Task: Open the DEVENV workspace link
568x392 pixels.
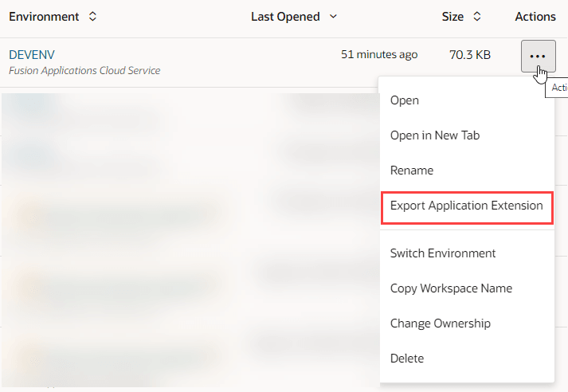Action: pyautogui.click(x=32, y=55)
